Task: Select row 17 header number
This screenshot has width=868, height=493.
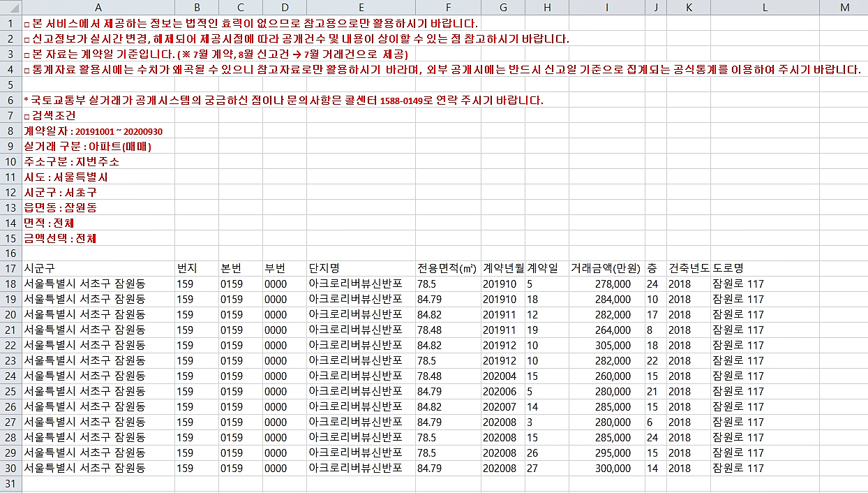Action: [10, 268]
